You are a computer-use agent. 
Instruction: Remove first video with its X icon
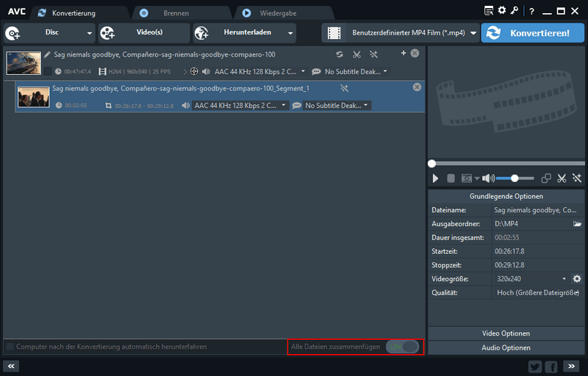click(x=415, y=53)
